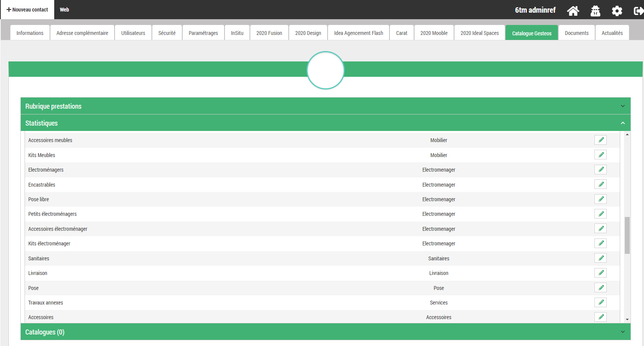
Task: Click edit pencil for Travaux annexes
Action: (x=600, y=303)
